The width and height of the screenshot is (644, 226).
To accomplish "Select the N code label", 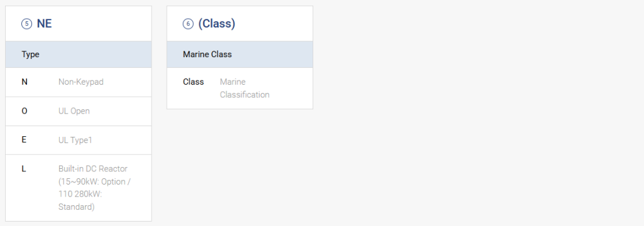I will 25,82.
